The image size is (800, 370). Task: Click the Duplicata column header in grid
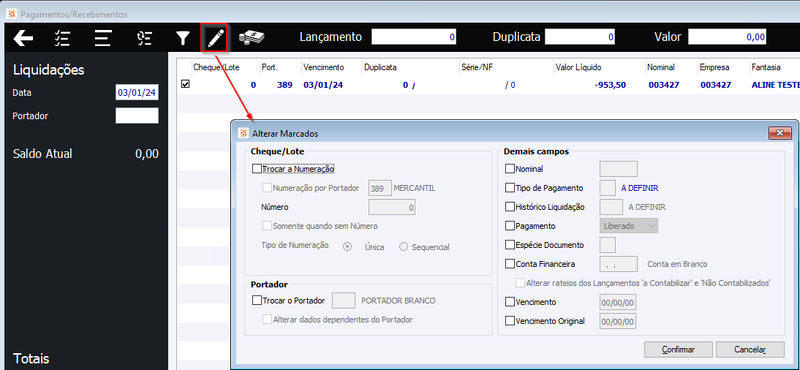click(x=380, y=67)
